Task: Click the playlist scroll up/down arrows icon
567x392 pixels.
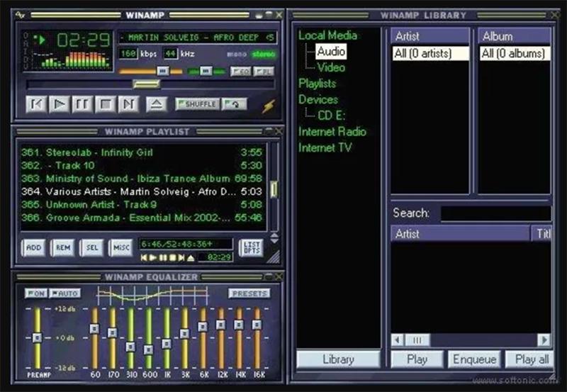Action: point(274,238)
